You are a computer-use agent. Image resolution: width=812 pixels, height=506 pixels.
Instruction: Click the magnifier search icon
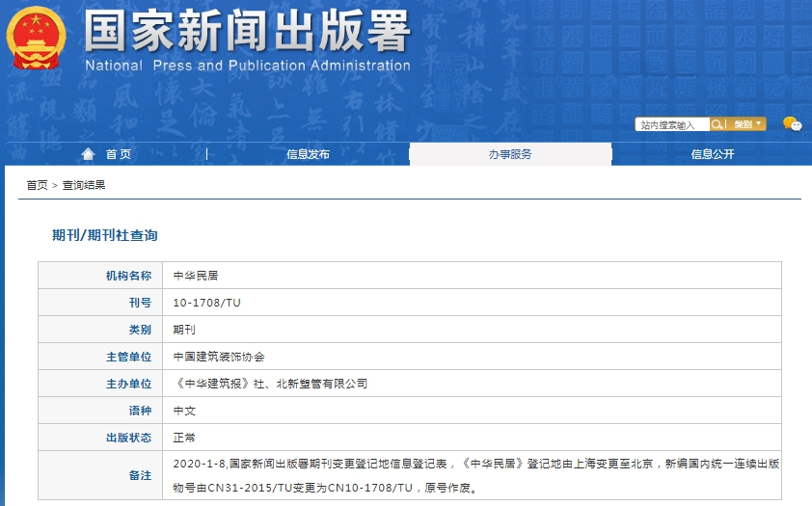point(717,124)
